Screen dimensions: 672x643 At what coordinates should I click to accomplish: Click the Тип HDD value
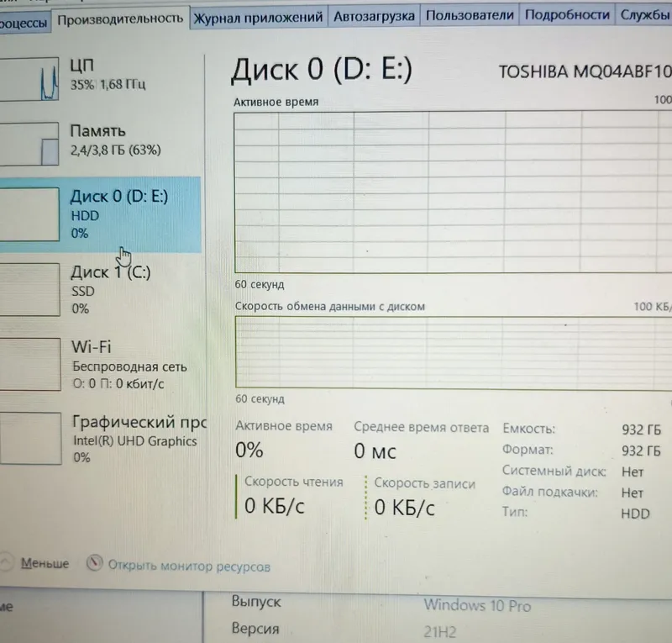point(636,514)
